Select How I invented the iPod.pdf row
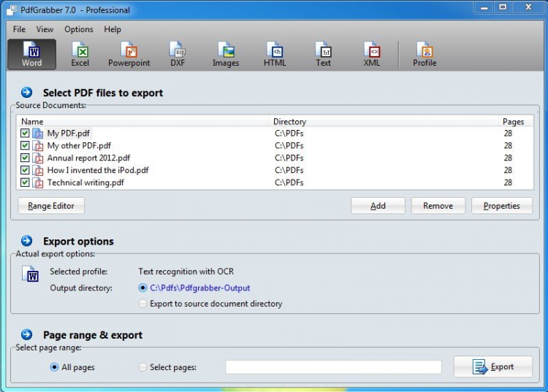 point(275,170)
